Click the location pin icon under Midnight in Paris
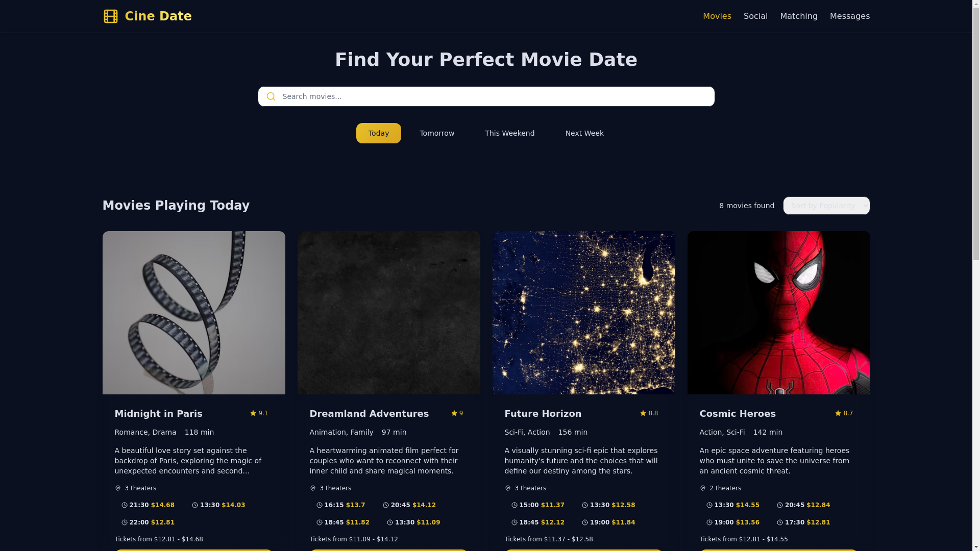This screenshot has height=551, width=980. pos(118,488)
